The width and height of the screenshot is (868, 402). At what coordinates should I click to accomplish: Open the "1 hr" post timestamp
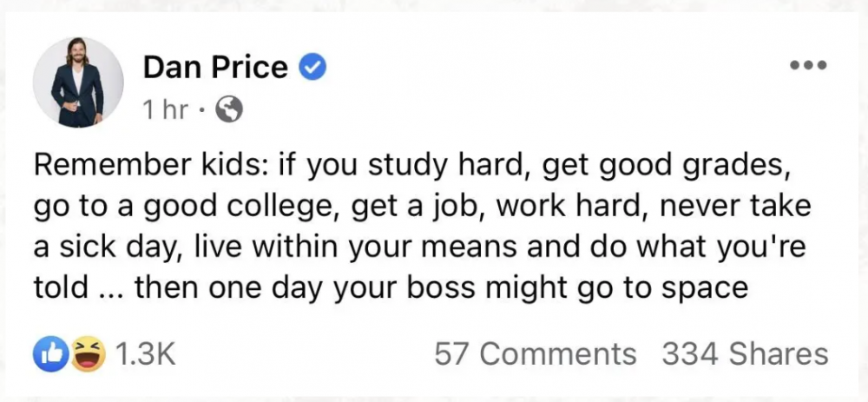163,109
